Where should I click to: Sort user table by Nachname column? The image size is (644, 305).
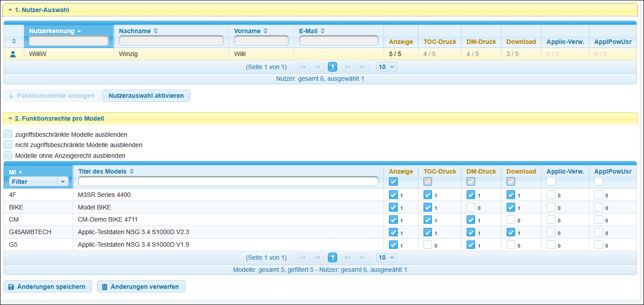tap(156, 31)
